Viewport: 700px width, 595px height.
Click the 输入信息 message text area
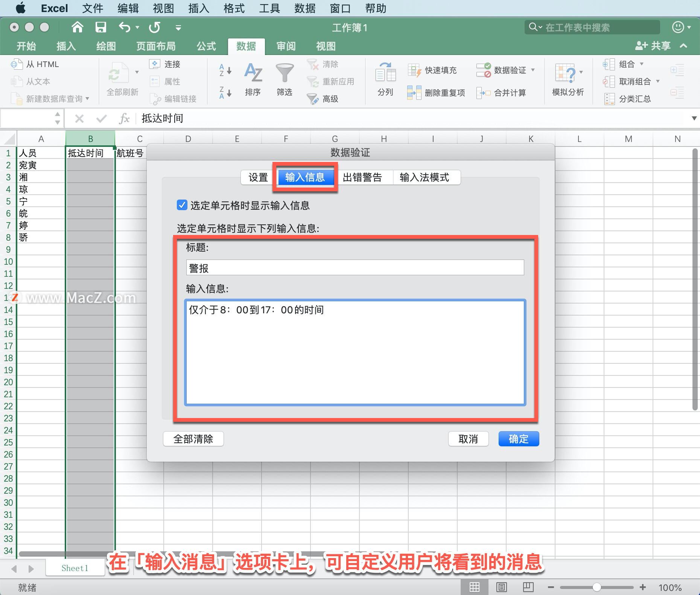(355, 352)
